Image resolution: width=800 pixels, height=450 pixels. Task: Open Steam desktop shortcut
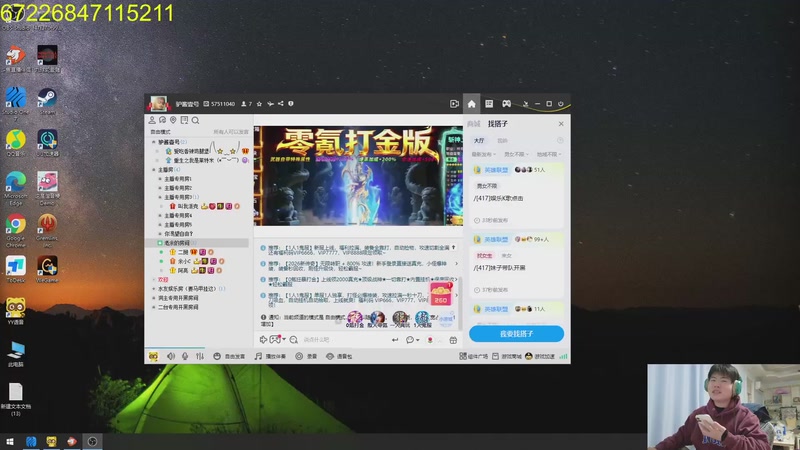[47, 101]
